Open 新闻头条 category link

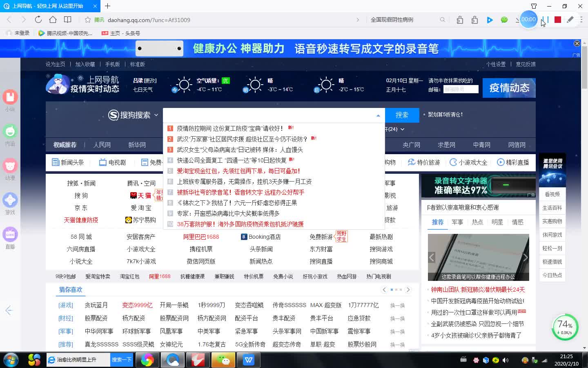click(68, 162)
